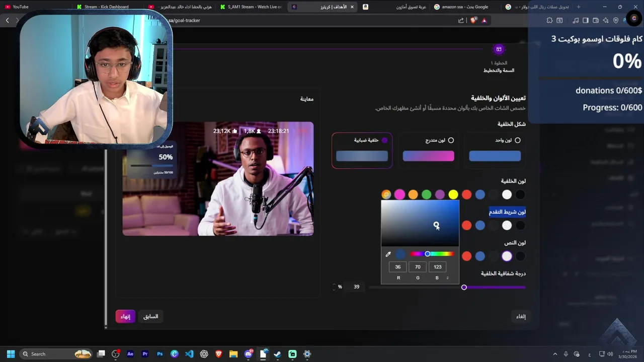Open Task View in the taskbar
The width and height of the screenshot is (644, 362).
pos(101,354)
